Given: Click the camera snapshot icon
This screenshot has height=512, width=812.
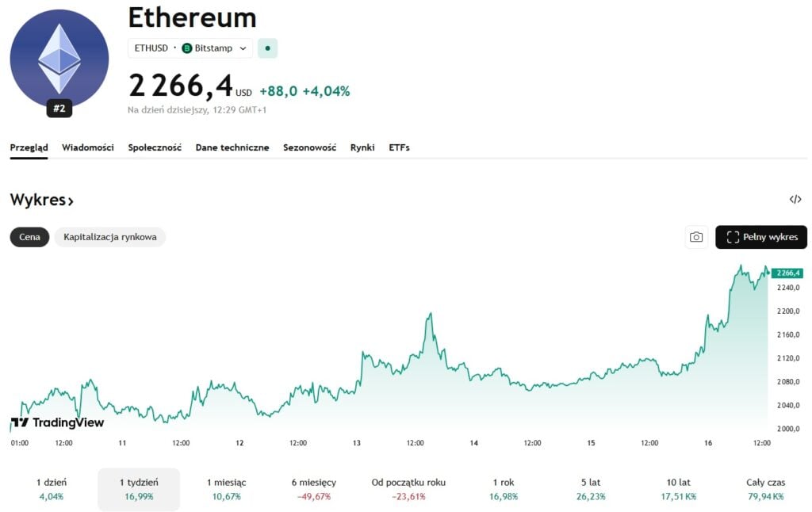Looking at the screenshot, I should 696,237.
